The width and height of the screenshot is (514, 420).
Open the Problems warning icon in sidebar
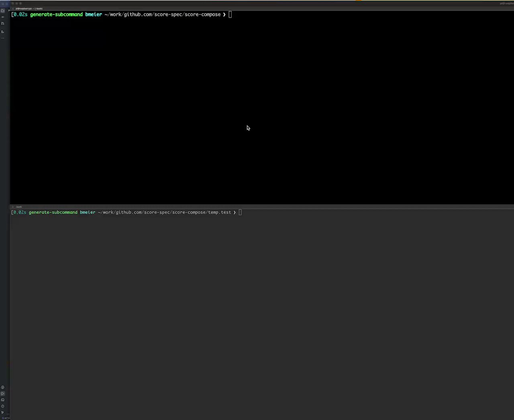pos(3,406)
